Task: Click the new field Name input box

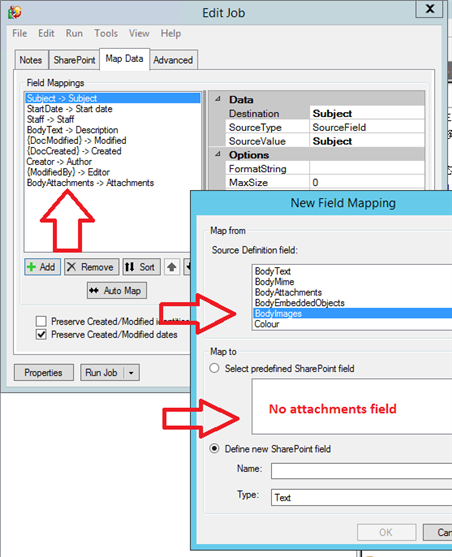Action: tap(361, 471)
